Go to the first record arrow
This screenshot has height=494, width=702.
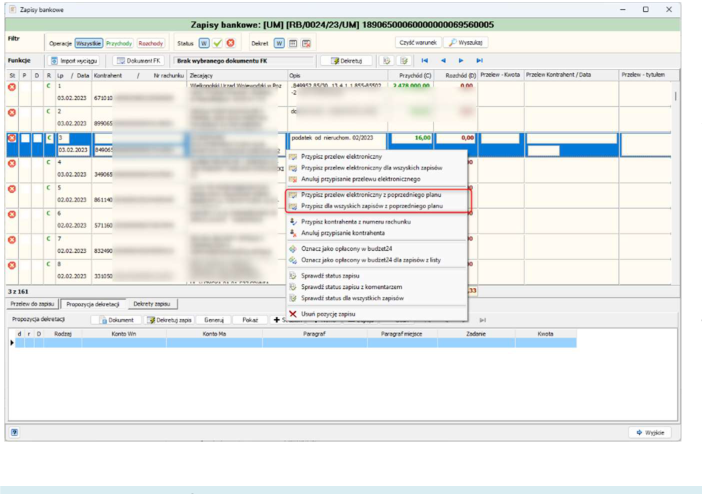tap(424, 60)
